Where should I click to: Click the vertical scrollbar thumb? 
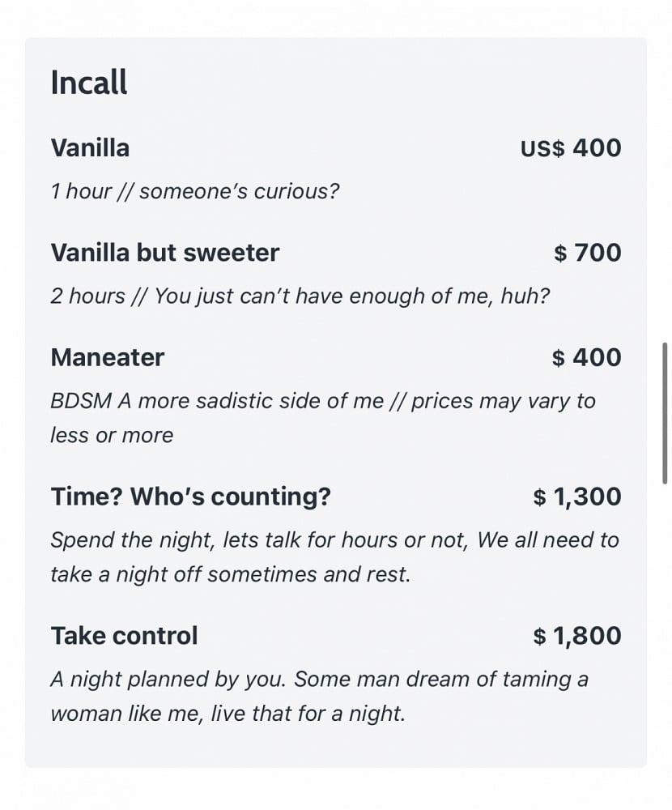point(665,413)
